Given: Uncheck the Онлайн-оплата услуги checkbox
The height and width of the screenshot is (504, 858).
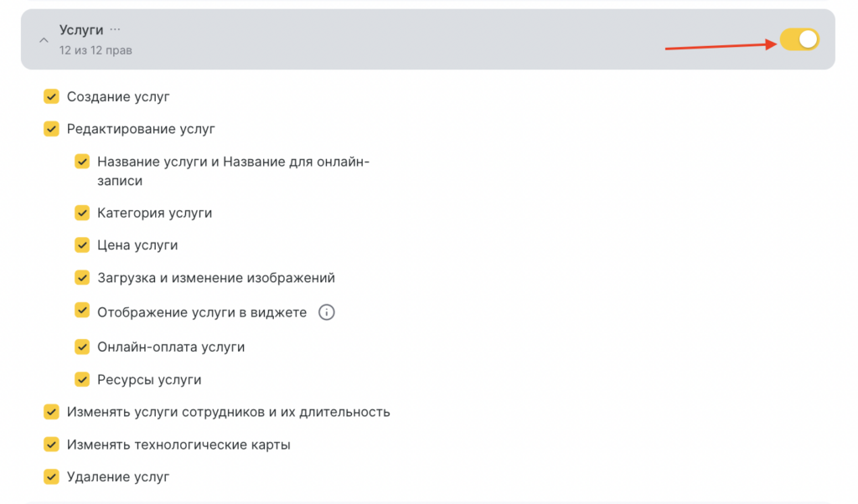Looking at the screenshot, I should coord(82,346).
